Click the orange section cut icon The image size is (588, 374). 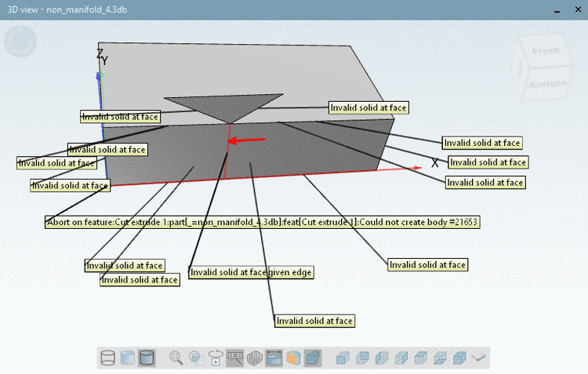tap(294, 358)
